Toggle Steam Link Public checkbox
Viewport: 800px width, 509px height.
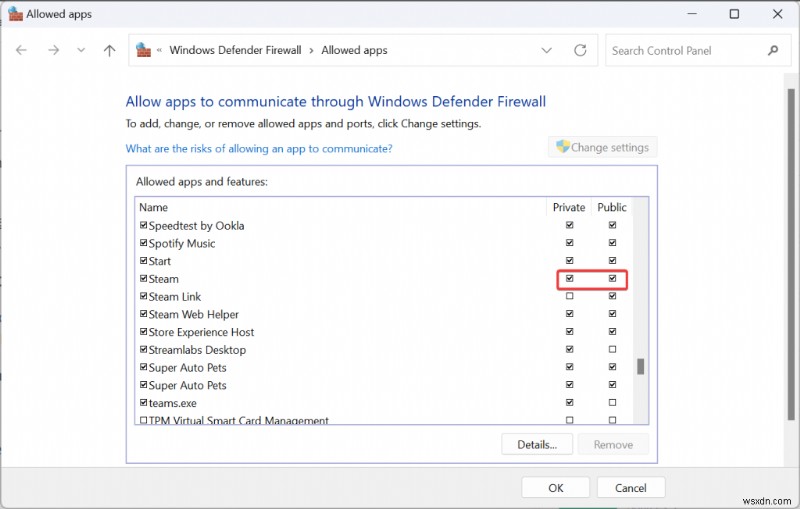pyautogui.click(x=612, y=296)
